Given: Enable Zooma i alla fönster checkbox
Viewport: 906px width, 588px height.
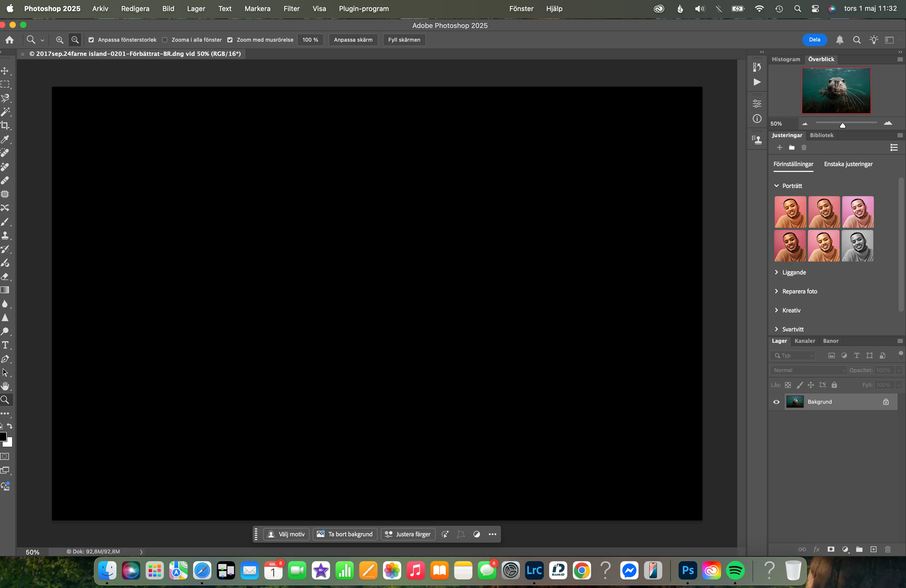Looking at the screenshot, I should [165, 40].
